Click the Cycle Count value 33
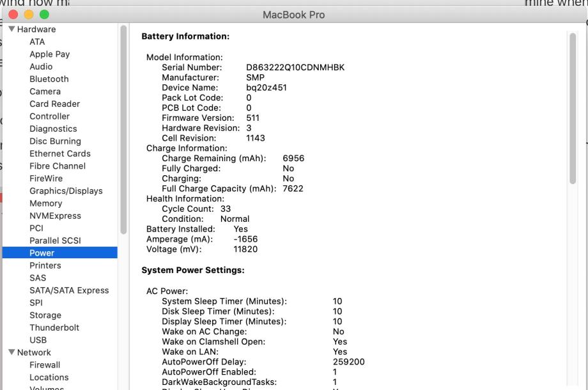This screenshot has width=588, height=390. [x=226, y=209]
